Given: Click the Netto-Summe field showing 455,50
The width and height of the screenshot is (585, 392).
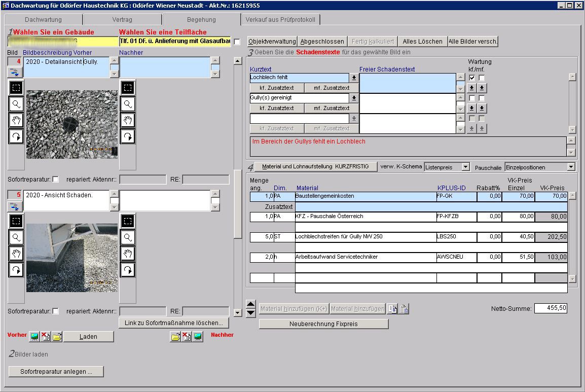Looking at the screenshot, I should pos(551,308).
